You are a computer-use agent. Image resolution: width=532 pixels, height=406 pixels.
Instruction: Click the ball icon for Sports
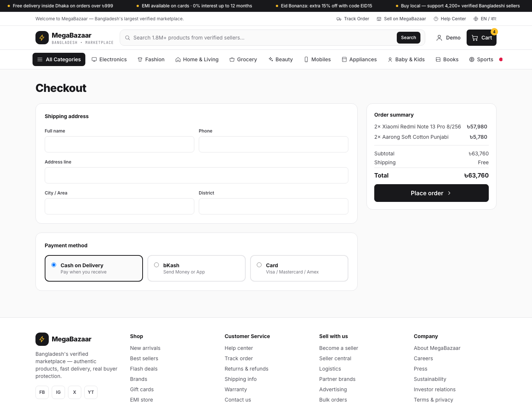472,59
